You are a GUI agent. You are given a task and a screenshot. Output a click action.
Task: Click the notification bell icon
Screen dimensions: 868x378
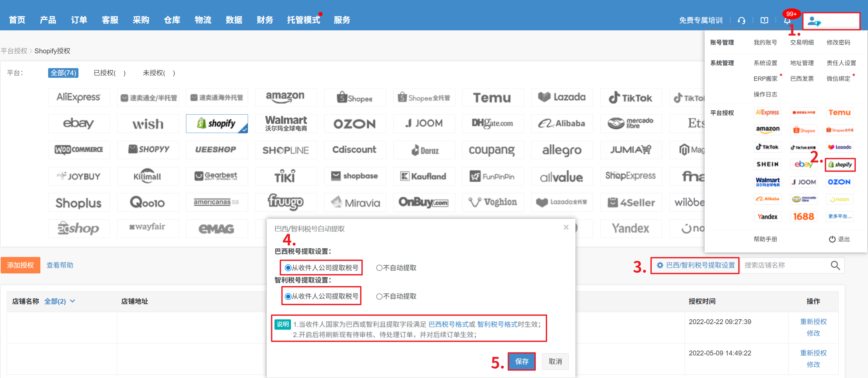787,21
